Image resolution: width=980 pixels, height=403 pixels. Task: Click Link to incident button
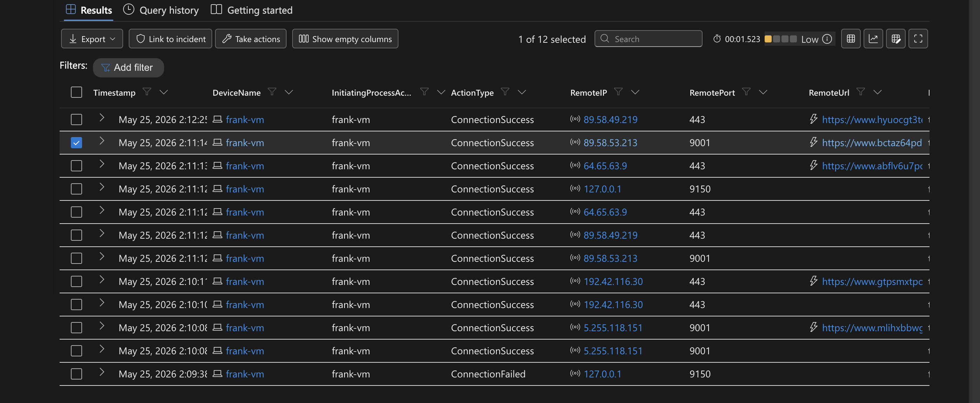pos(170,39)
